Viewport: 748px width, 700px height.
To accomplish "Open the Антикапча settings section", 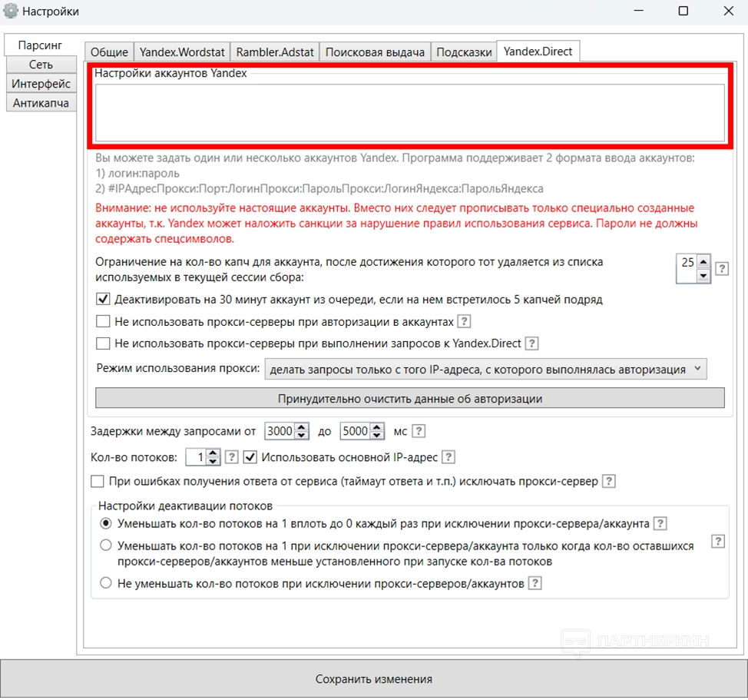I will (x=41, y=103).
